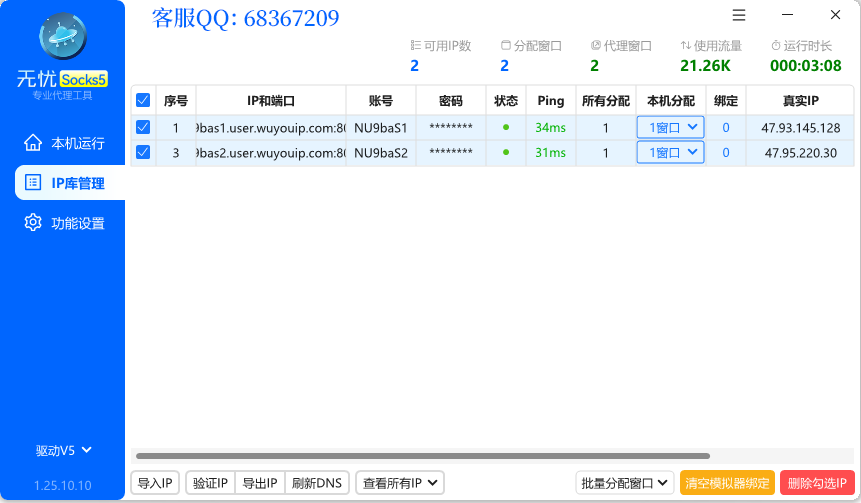This screenshot has width=861, height=503.
Task: Open the 批量分配窗口 dropdown
Action: [625, 483]
